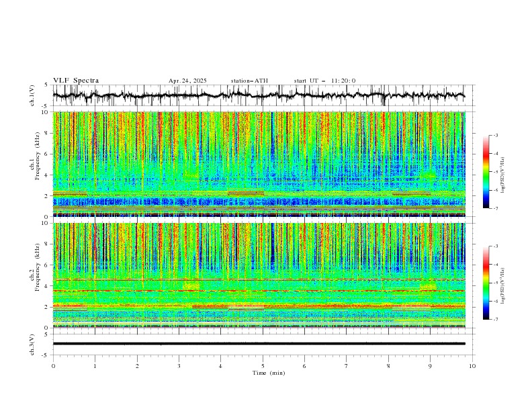Screen dimensions: 532x411
Task: Click the "-7" label on ch.1 color scale
Action: pyautogui.click(x=496, y=208)
